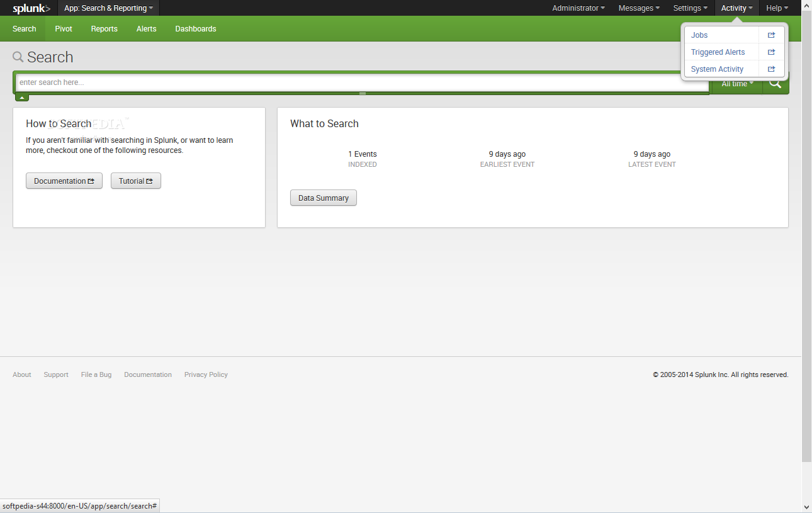Expand the Administrator menu
812x513 pixels.
click(578, 8)
